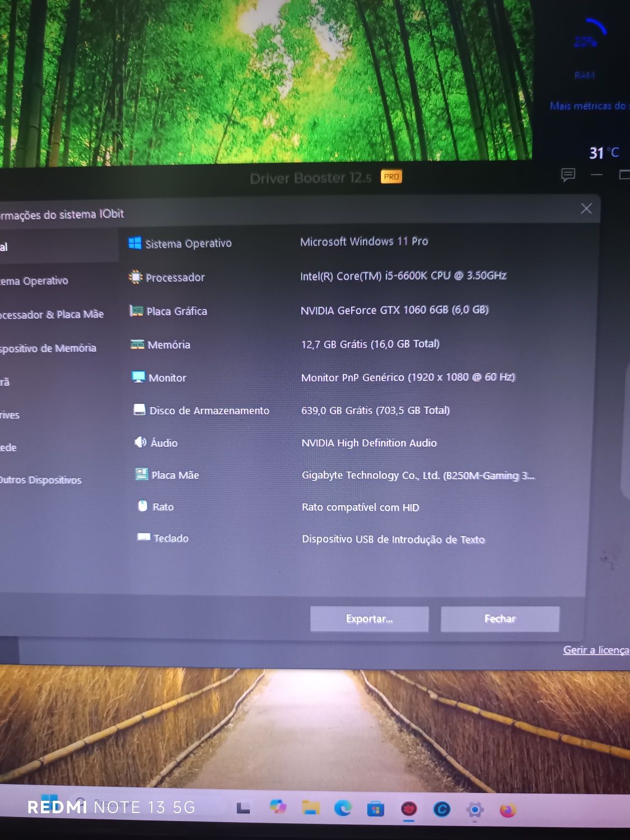630x840 pixels.
Task: Click the Windows logo icon beside Sistema Operativo
Action: pyautogui.click(x=135, y=243)
